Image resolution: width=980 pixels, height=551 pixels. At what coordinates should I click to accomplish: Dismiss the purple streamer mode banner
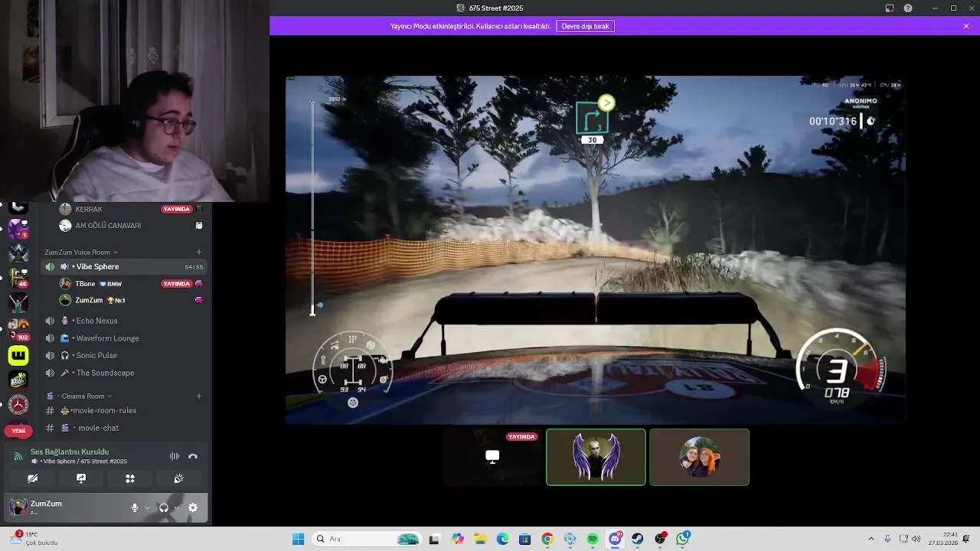pos(966,26)
